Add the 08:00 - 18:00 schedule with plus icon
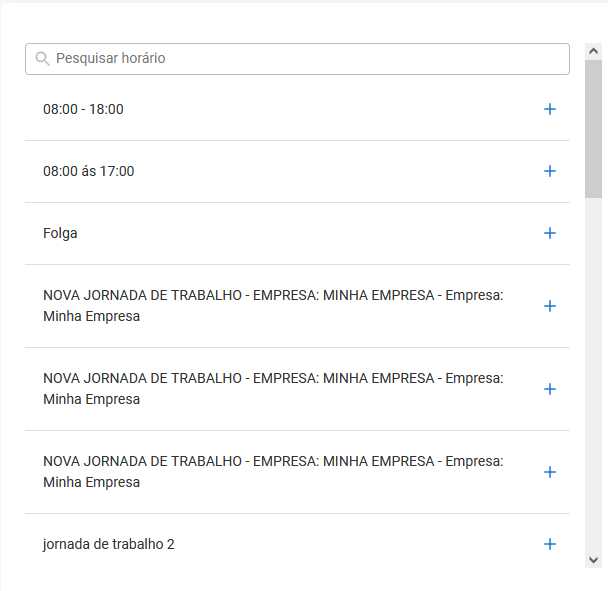Screen dimensions: 608x591 (549, 109)
